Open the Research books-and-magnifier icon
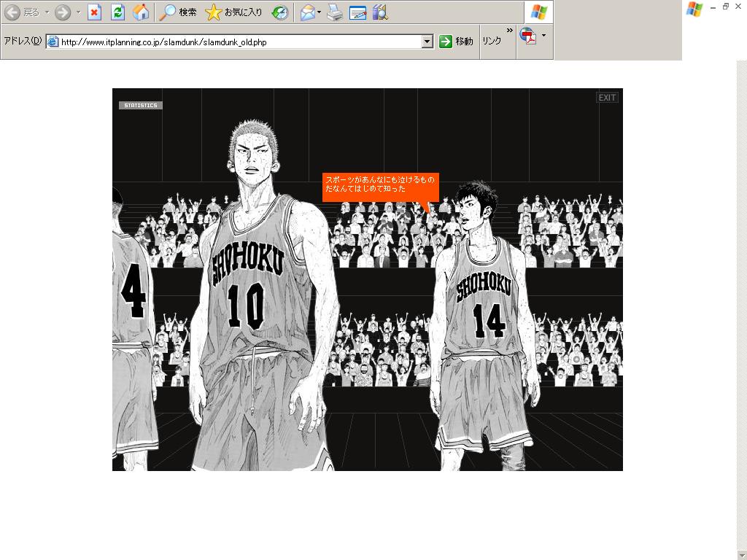 380,13
